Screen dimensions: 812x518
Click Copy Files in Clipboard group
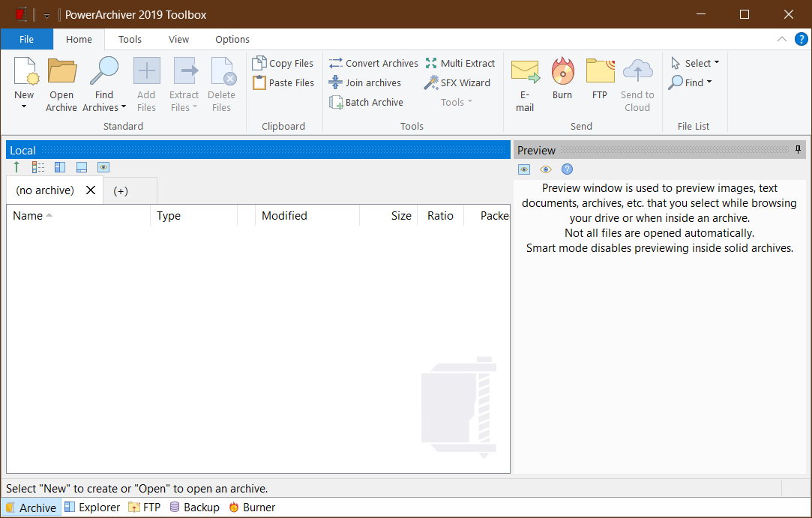click(283, 63)
